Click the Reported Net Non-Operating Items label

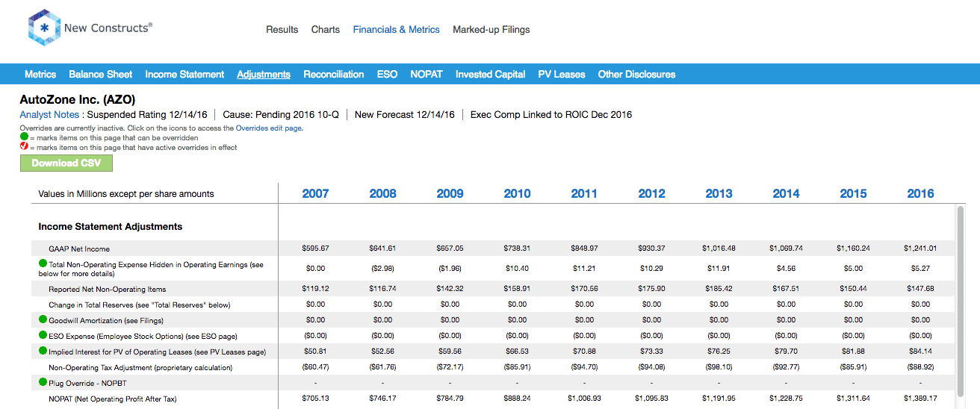(108, 289)
